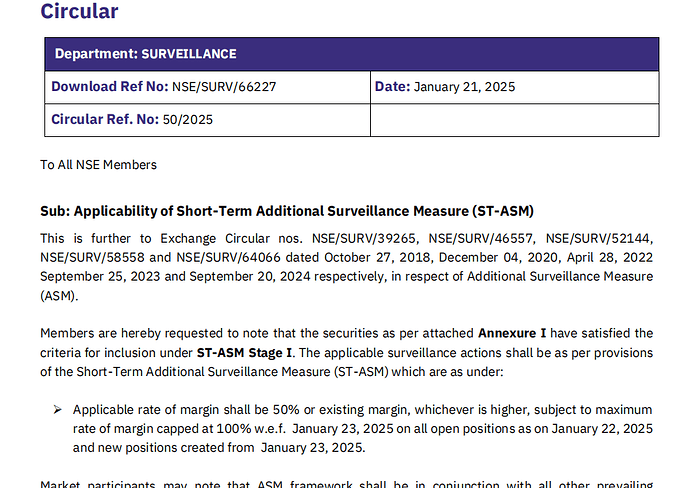Screen dimensions: 690x488
Task: Click the NSE/SURV/46557 circular number
Action: [x=481, y=239]
